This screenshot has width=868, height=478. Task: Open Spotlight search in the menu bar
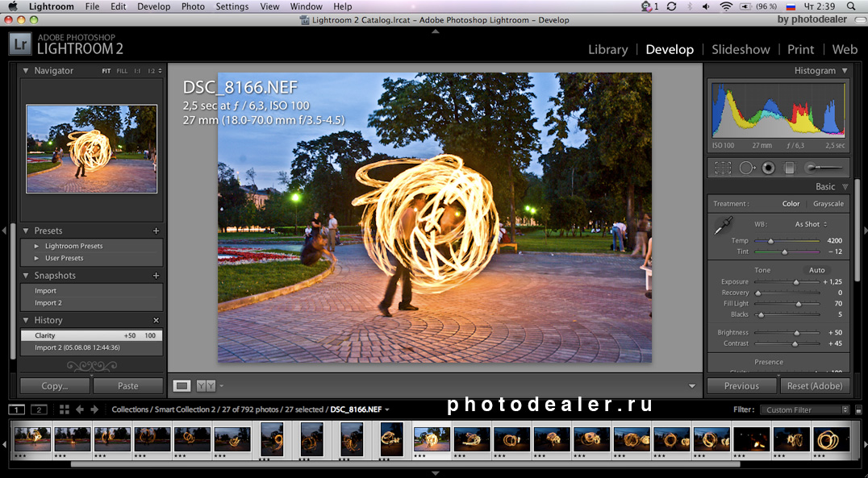pos(851,6)
